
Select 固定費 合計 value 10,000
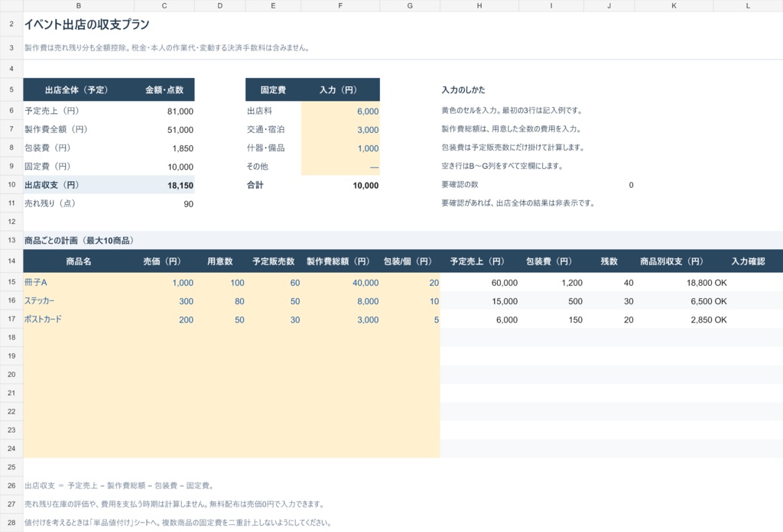[340, 185]
